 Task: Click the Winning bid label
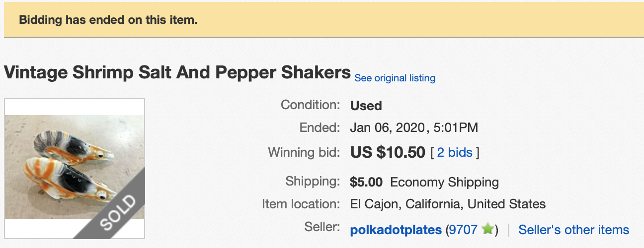(x=304, y=152)
